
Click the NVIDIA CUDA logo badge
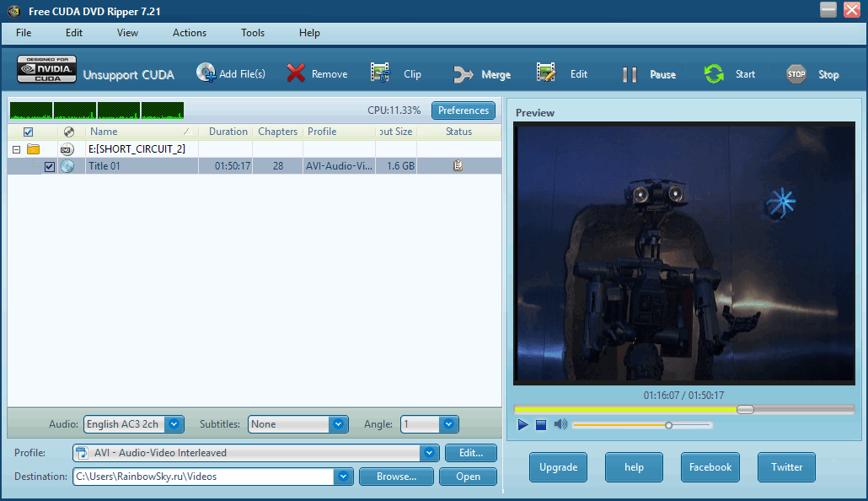click(x=46, y=70)
